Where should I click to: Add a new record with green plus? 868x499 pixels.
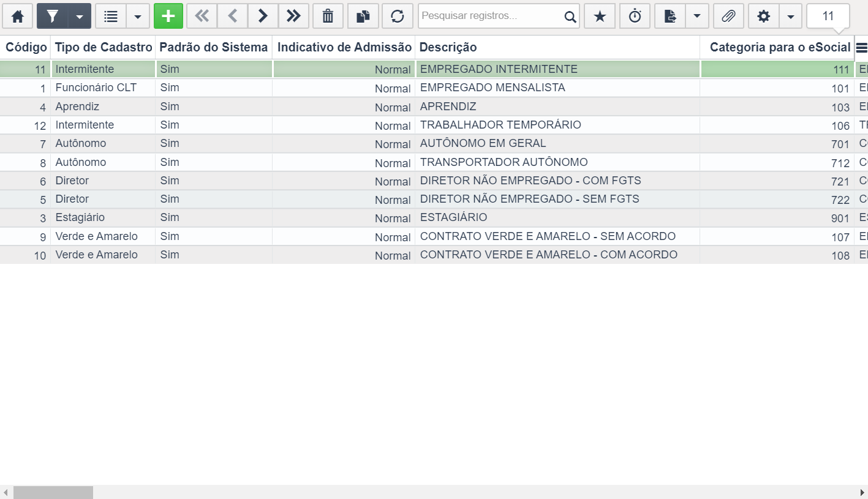pyautogui.click(x=168, y=16)
